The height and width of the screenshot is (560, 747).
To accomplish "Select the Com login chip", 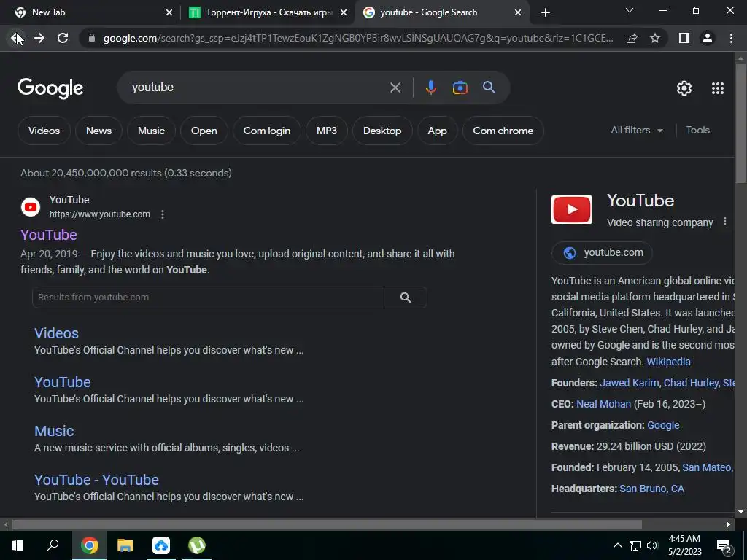I will [267, 131].
